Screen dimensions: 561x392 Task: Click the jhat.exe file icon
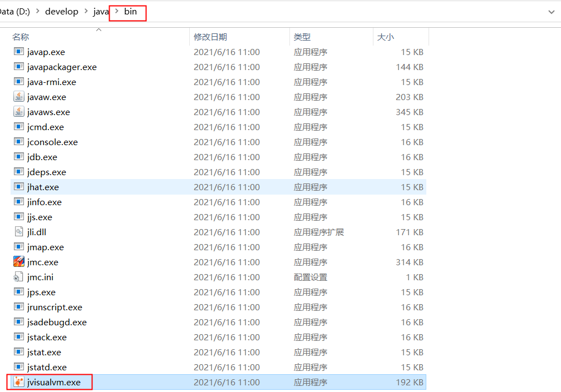[18, 186]
